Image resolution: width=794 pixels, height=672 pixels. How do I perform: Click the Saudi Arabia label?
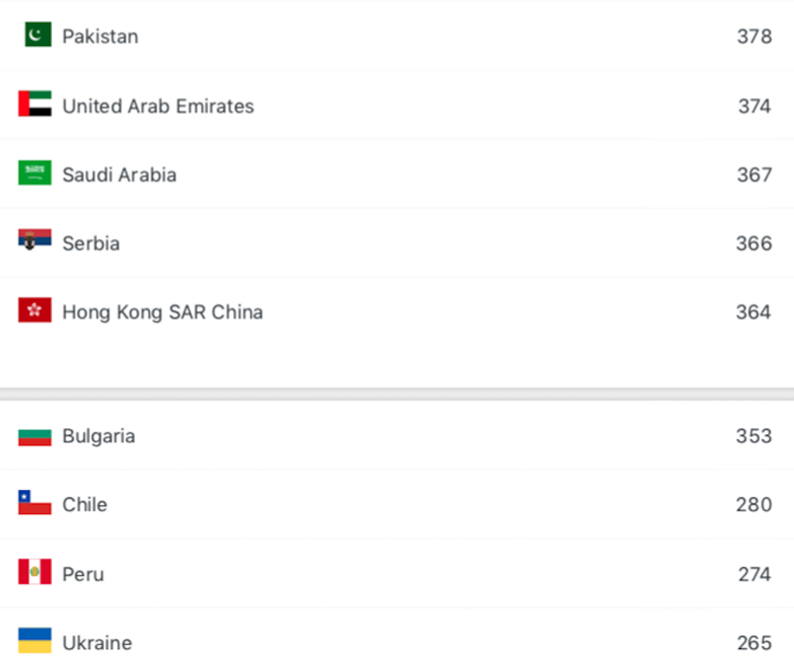(118, 174)
